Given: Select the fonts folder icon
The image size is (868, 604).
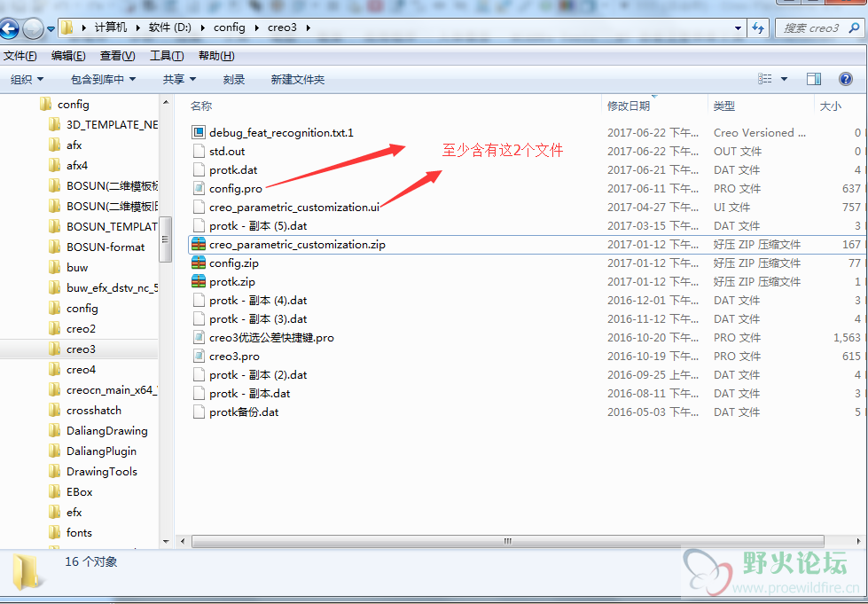Looking at the screenshot, I should (x=54, y=532).
